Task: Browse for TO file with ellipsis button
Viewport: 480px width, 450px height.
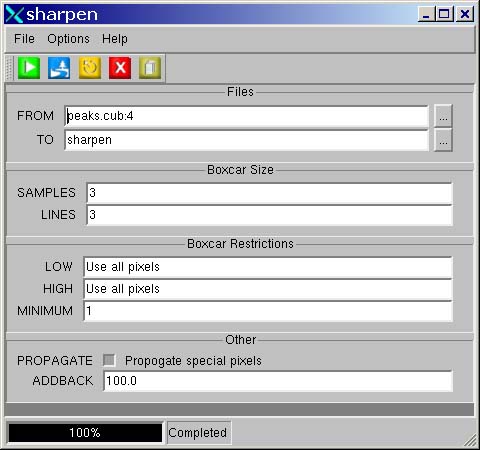Action: (x=443, y=140)
